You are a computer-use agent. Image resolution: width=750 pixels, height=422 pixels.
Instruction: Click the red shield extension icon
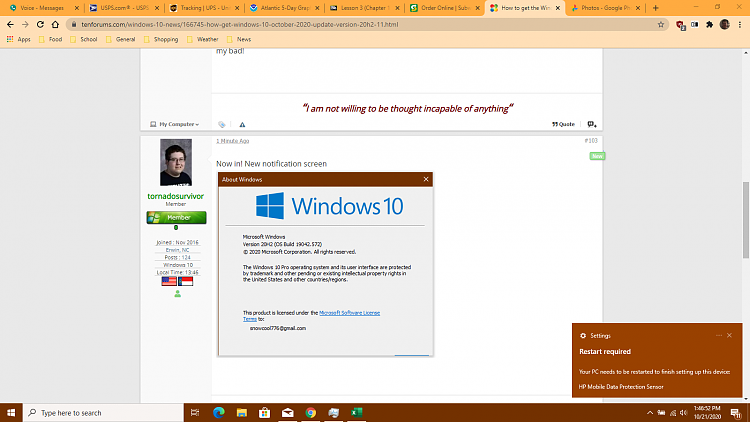(x=680, y=25)
